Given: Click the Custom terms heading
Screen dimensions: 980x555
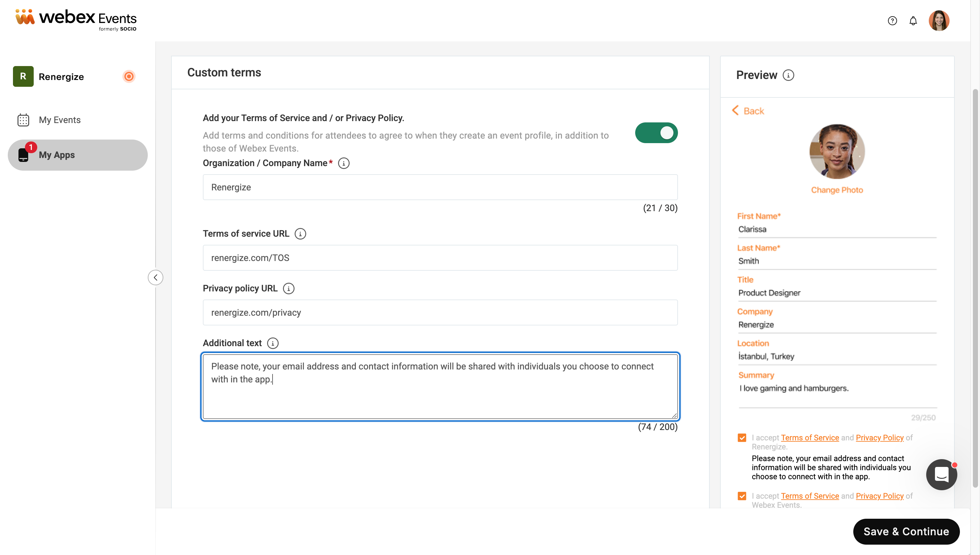Looking at the screenshot, I should tap(224, 73).
